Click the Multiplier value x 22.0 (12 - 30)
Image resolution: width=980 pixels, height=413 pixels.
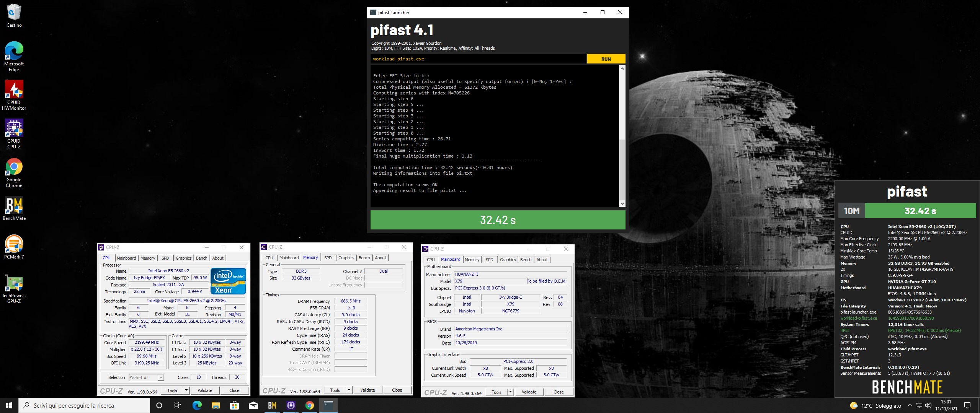(147, 349)
